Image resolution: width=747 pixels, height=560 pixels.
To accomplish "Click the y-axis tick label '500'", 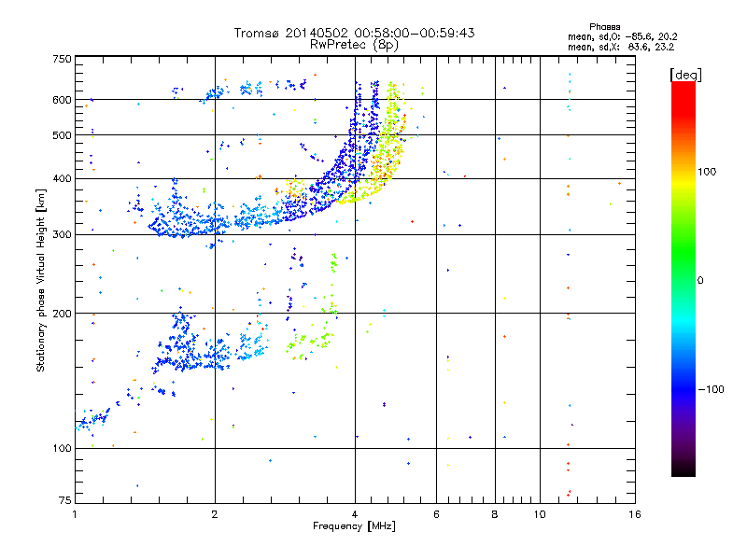I will [62, 135].
